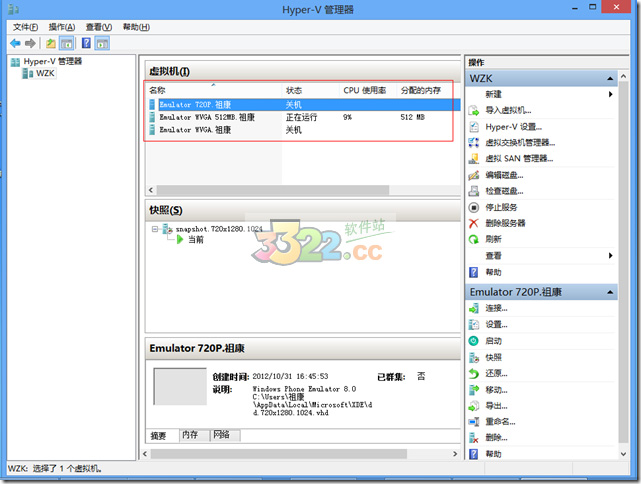Open the 帮助(H) menu
Image resolution: width=641 pixels, height=484 pixels.
point(136,27)
